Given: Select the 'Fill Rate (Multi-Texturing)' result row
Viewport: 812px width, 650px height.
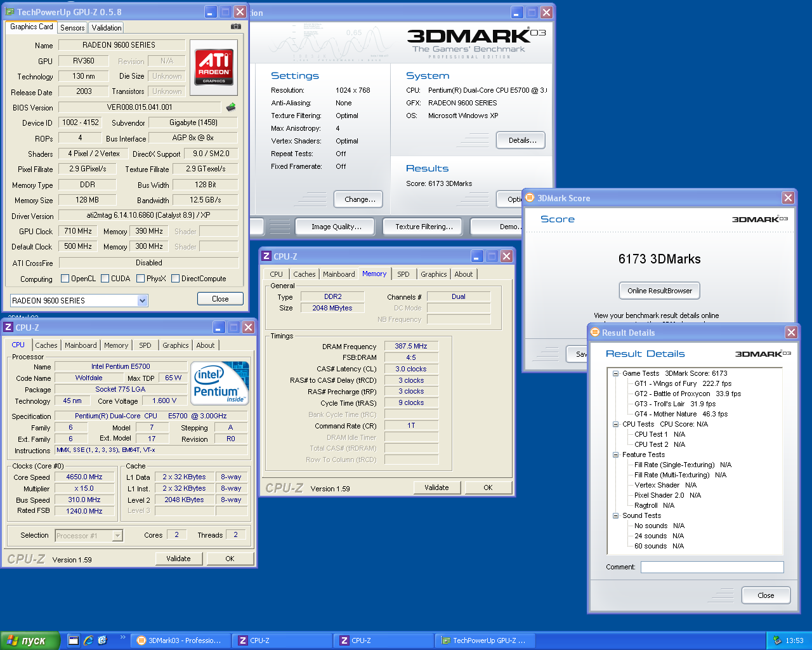Looking at the screenshot, I should [x=680, y=475].
